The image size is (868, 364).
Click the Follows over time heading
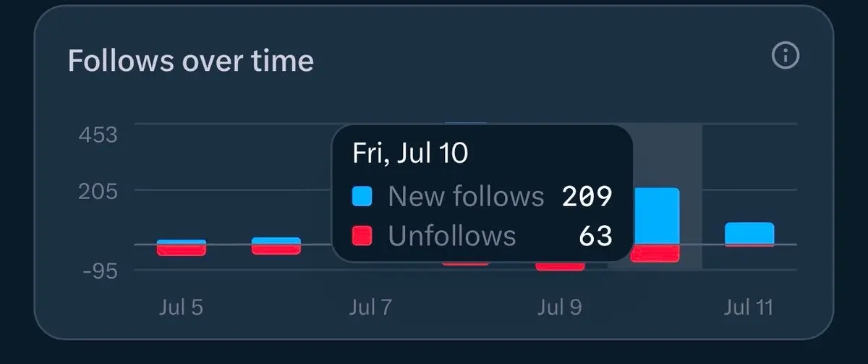(x=191, y=61)
